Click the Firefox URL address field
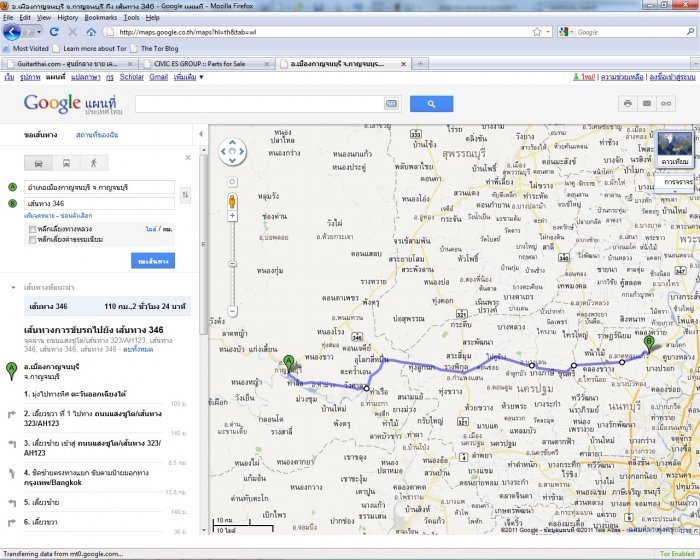Screen dimensions: 700x560 321,32
